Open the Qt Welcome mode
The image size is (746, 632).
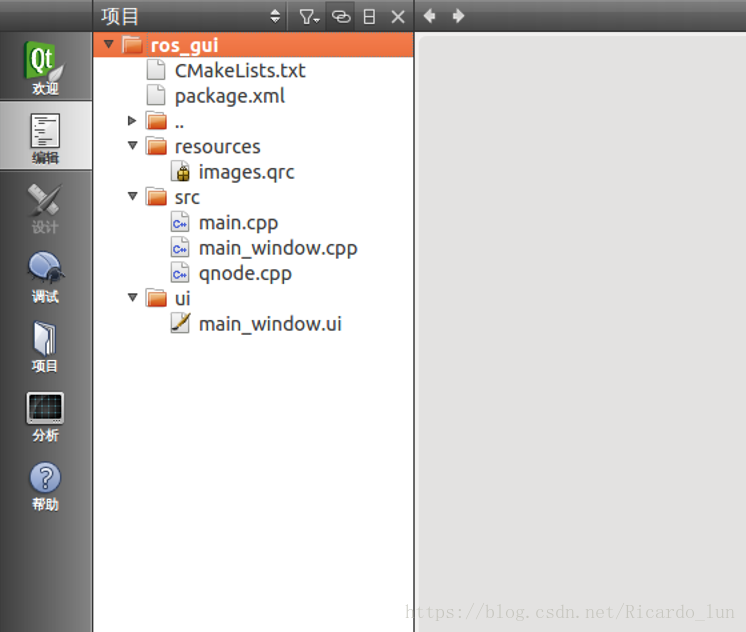(x=46, y=67)
